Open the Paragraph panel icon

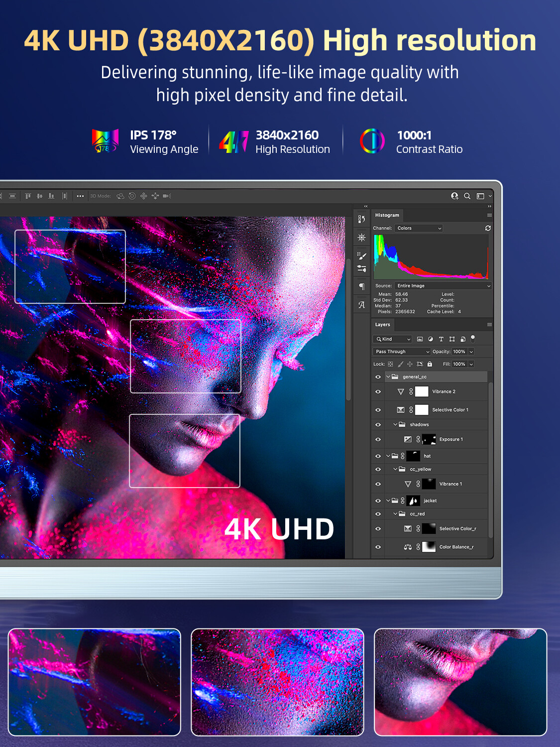pyautogui.click(x=362, y=286)
